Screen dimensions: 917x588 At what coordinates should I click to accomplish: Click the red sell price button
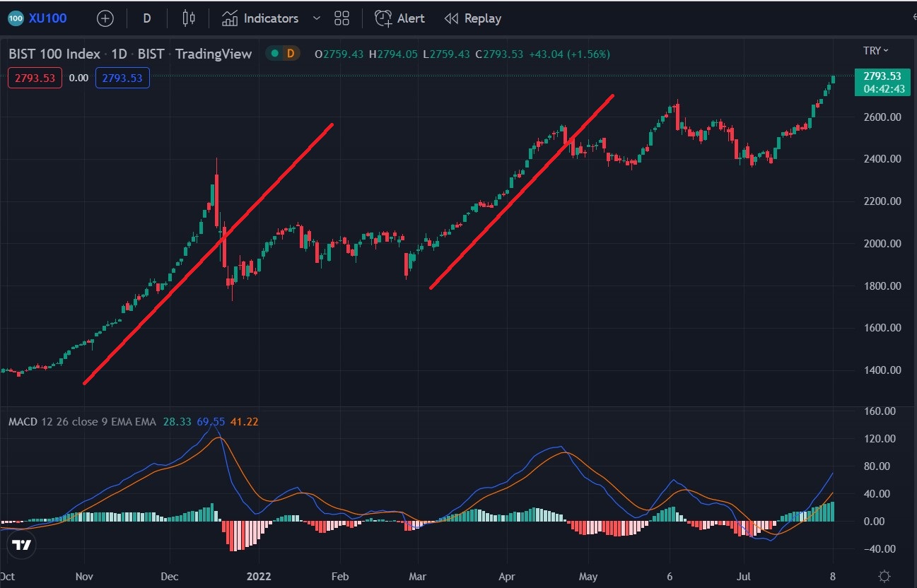point(35,78)
